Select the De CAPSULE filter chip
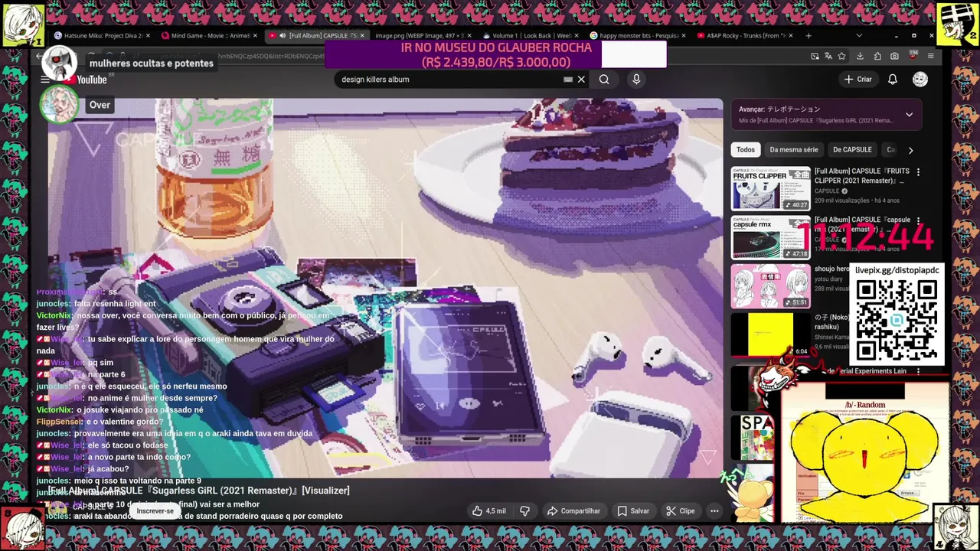The width and height of the screenshot is (980, 551). point(852,150)
